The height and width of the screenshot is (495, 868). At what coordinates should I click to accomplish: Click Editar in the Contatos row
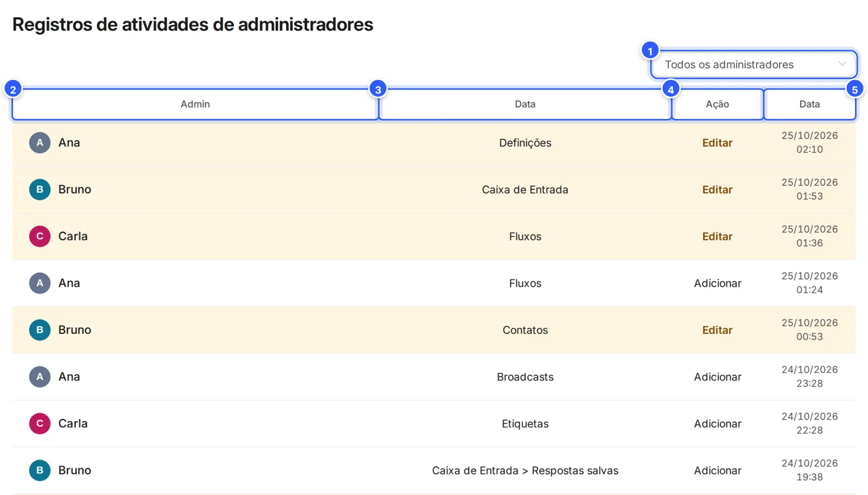coord(717,330)
